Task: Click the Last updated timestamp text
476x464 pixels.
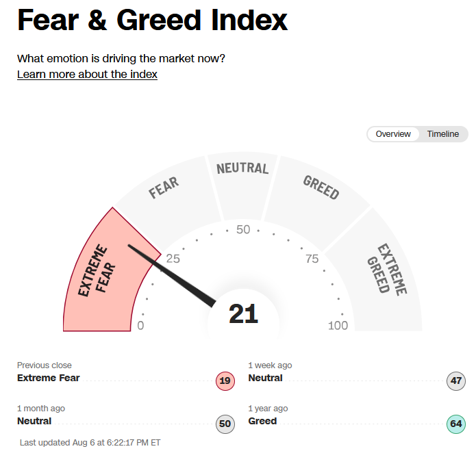Action: pos(90,443)
